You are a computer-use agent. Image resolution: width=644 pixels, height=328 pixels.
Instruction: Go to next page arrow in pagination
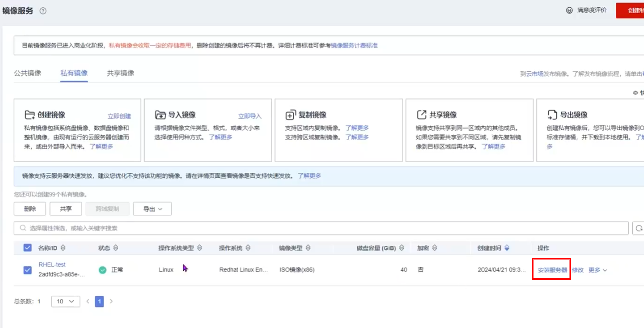111,301
